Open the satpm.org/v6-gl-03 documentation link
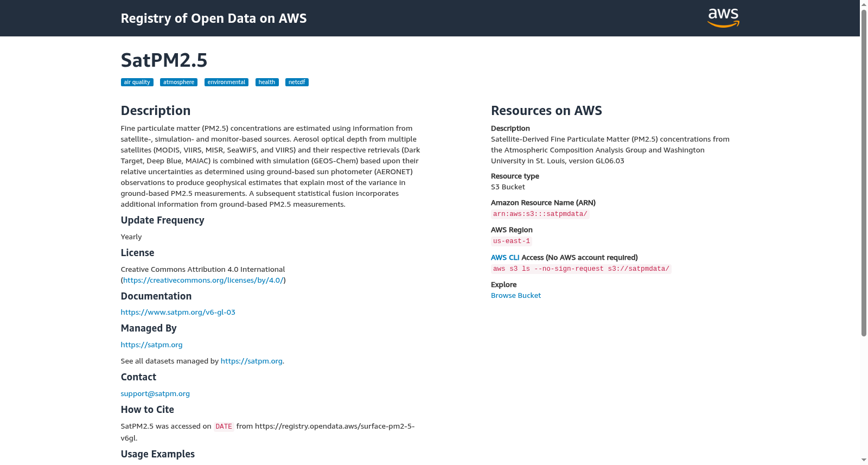868x465 pixels. click(178, 313)
